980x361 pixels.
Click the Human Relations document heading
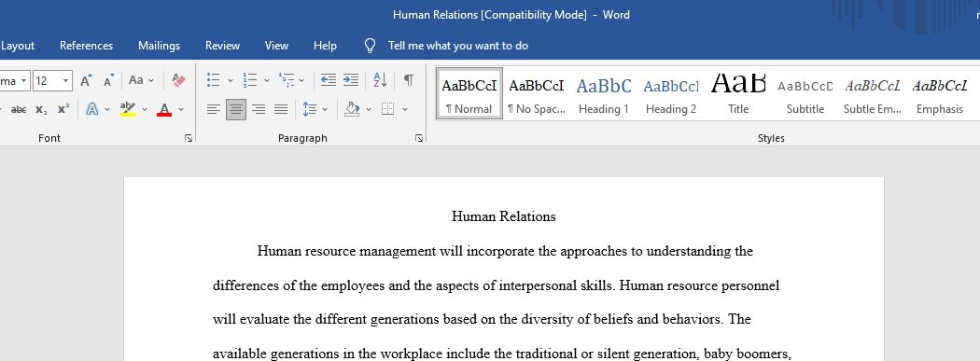[504, 216]
